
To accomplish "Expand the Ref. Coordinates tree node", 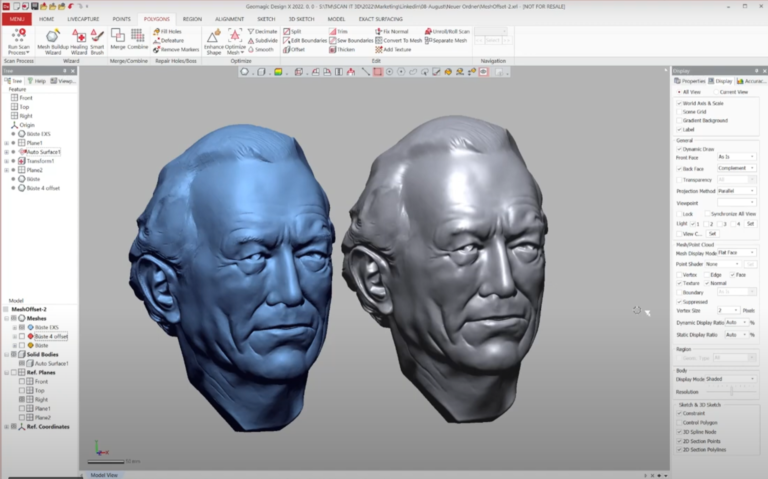I will [6, 427].
